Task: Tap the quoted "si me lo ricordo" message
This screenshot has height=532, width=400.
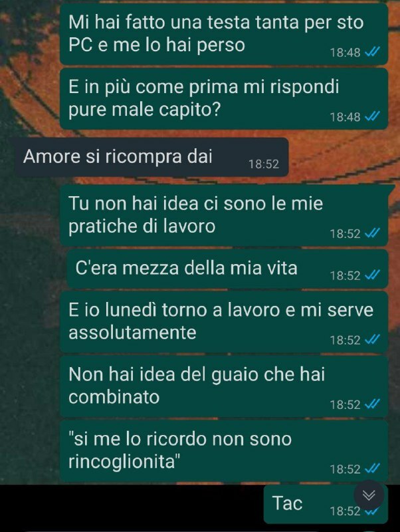Action: pyautogui.click(x=224, y=450)
